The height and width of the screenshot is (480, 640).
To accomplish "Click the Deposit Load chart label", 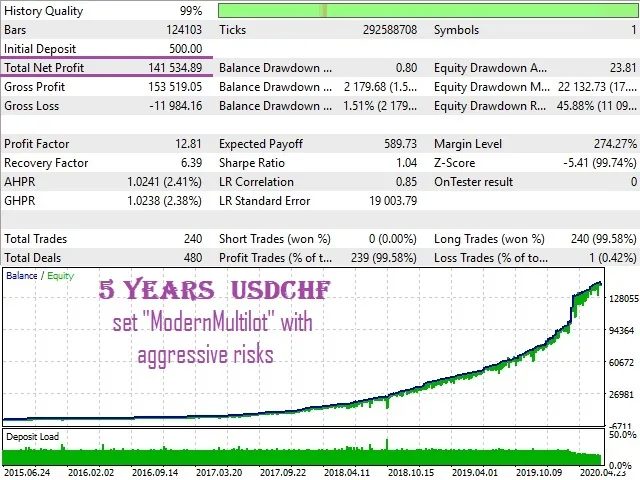I will [32, 437].
